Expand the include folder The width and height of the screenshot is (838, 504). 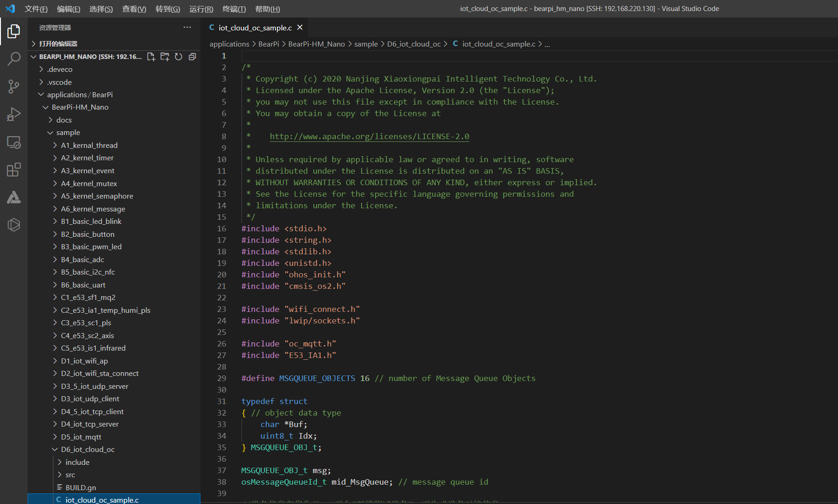point(114,462)
